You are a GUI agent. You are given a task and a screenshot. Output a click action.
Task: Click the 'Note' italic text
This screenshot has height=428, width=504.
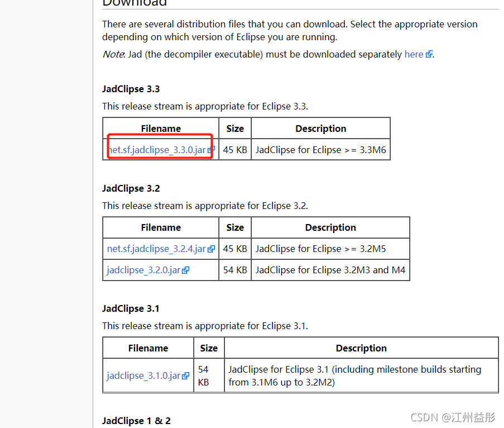click(113, 54)
